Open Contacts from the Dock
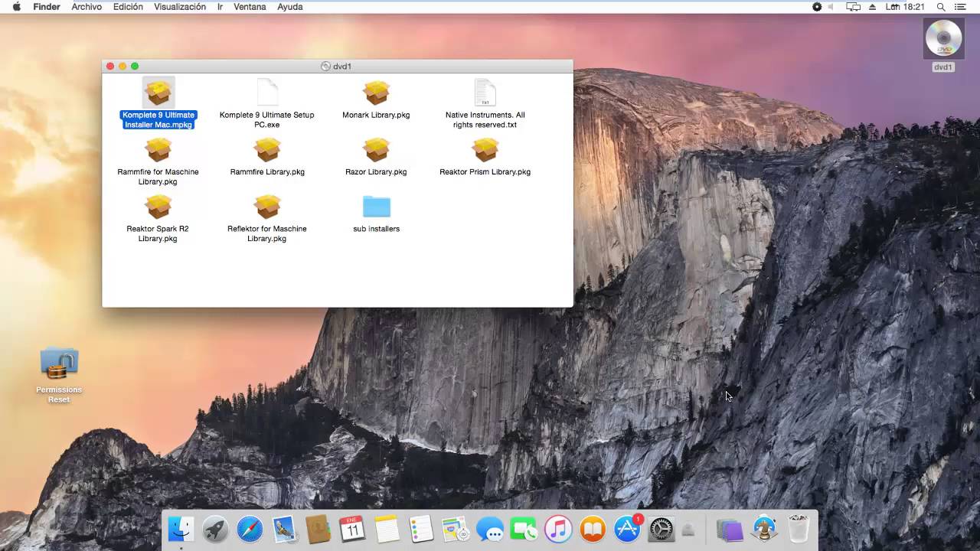This screenshot has width=980, height=551. point(318,528)
